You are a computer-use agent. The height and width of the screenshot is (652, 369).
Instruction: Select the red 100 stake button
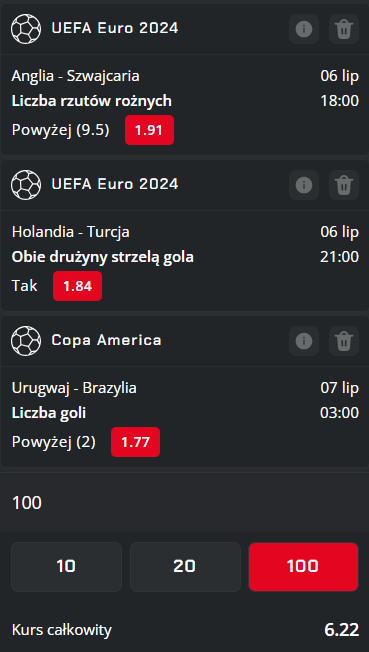click(x=303, y=566)
